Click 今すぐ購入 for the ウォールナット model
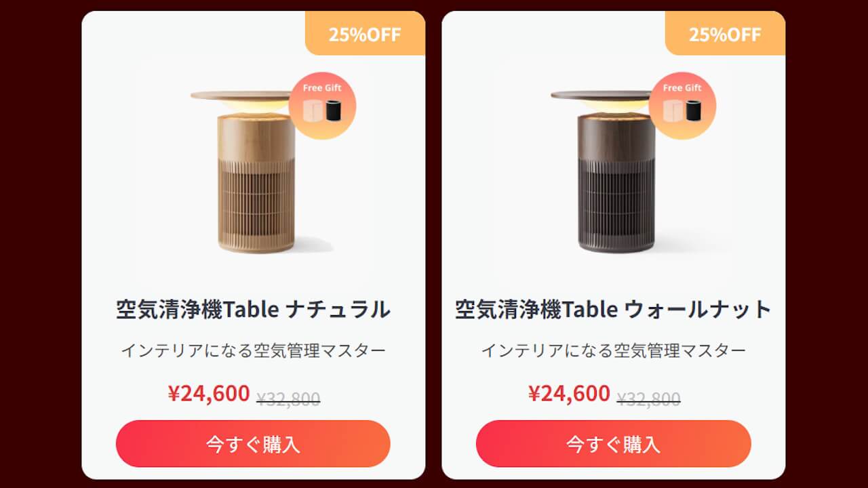 pyautogui.click(x=615, y=444)
